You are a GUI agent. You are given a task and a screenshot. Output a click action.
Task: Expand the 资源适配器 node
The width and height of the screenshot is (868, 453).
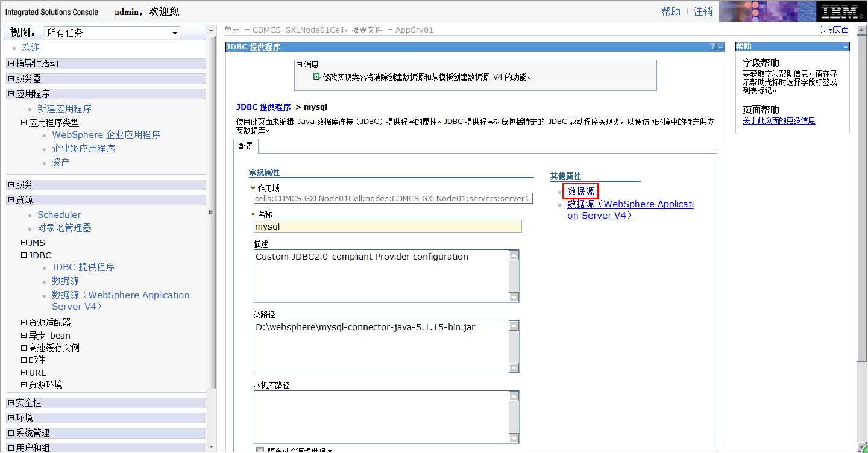24,323
